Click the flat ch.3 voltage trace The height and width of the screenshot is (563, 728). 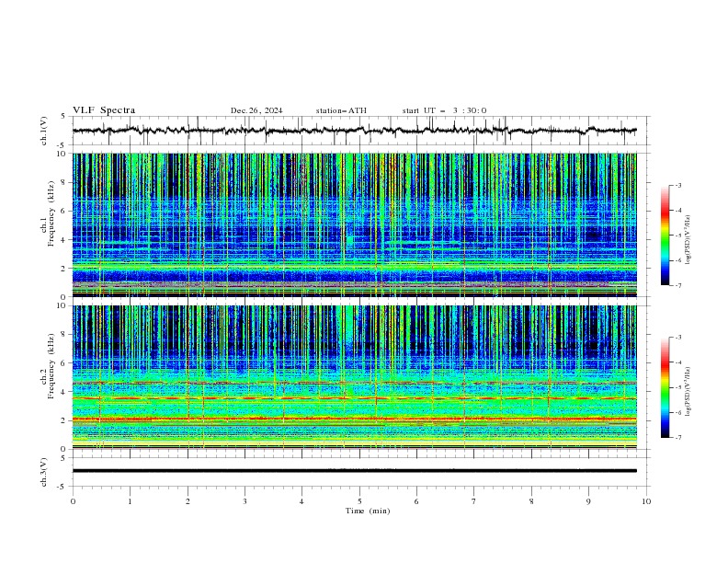click(354, 471)
